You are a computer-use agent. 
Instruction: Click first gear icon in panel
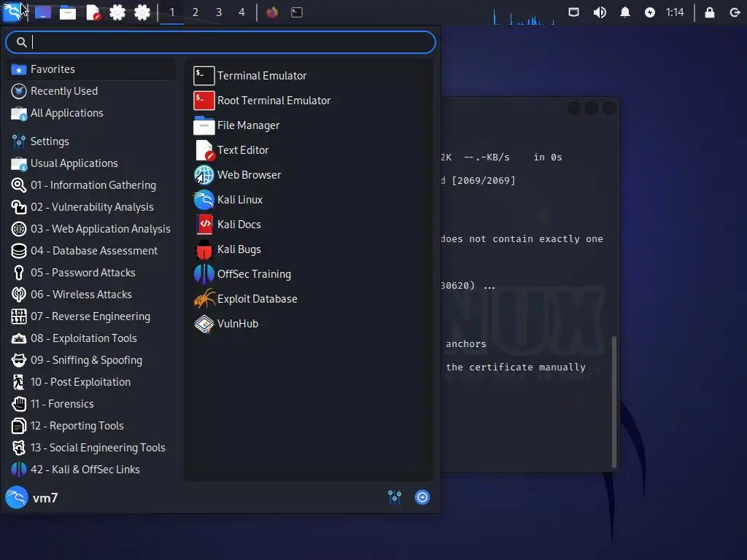[117, 12]
